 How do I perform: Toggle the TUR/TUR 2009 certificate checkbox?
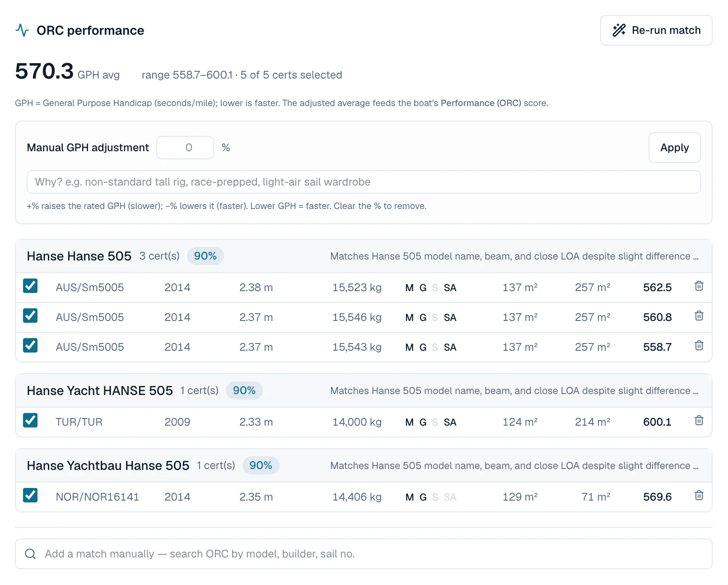tap(30, 420)
